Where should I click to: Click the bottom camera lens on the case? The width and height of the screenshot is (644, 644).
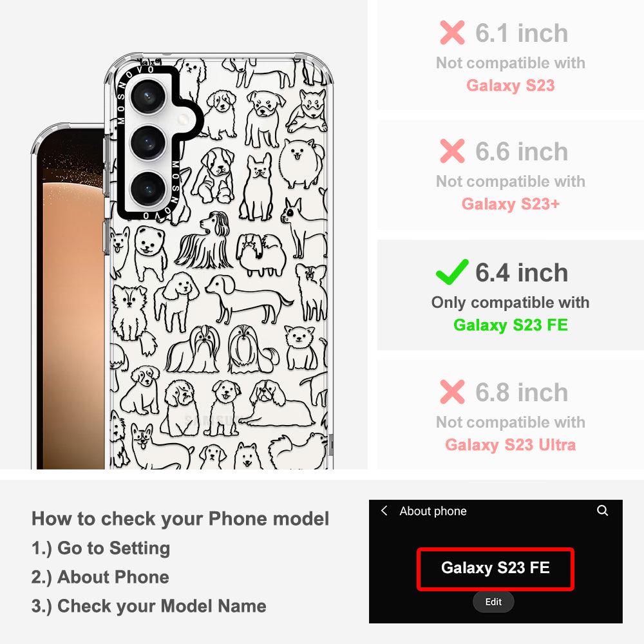click(x=148, y=189)
